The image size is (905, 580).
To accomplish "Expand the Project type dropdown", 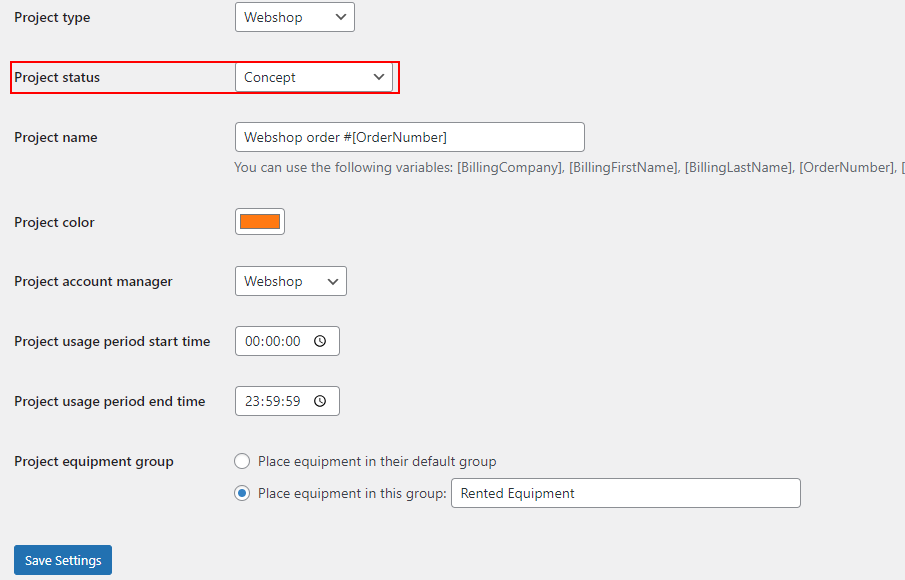I will (x=295, y=17).
